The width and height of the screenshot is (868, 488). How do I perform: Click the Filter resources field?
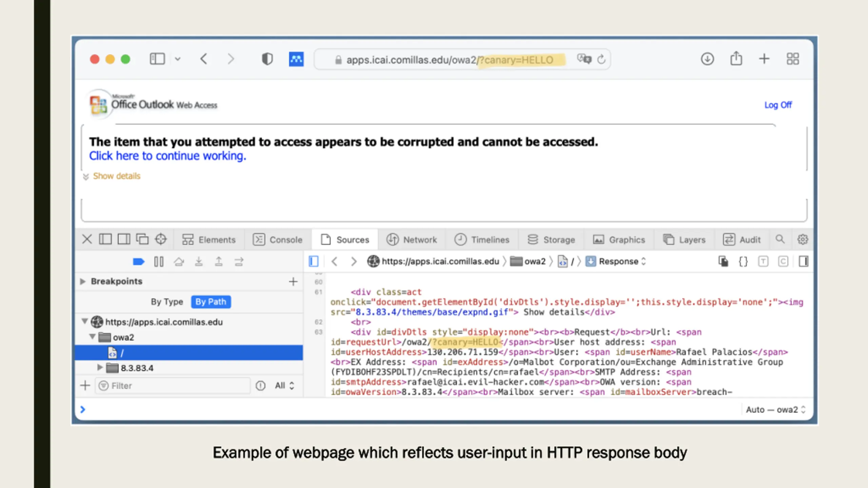(x=173, y=386)
